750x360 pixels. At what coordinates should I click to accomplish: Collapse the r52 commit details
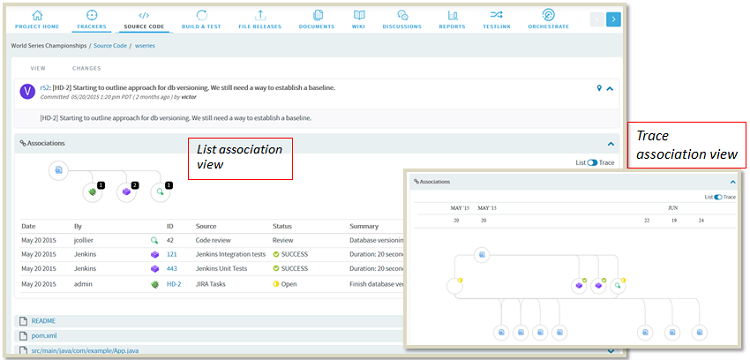click(x=610, y=88)
